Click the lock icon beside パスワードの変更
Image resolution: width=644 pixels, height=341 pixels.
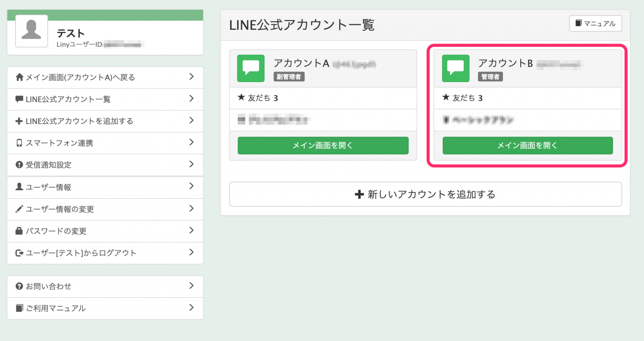click(x=19, y=230)
